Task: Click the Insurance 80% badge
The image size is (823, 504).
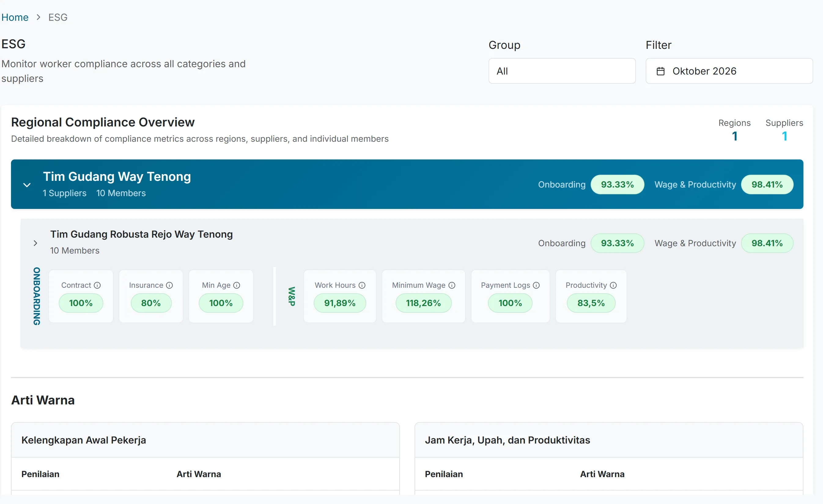Action: (x=151, y=303)
